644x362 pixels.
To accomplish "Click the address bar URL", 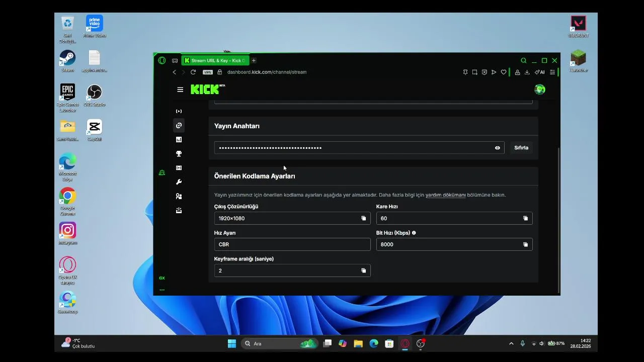I will tap(267, 72).
